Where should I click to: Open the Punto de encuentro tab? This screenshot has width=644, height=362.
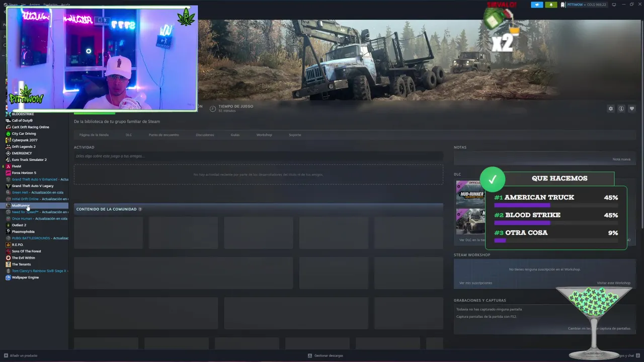pos(164,135)
